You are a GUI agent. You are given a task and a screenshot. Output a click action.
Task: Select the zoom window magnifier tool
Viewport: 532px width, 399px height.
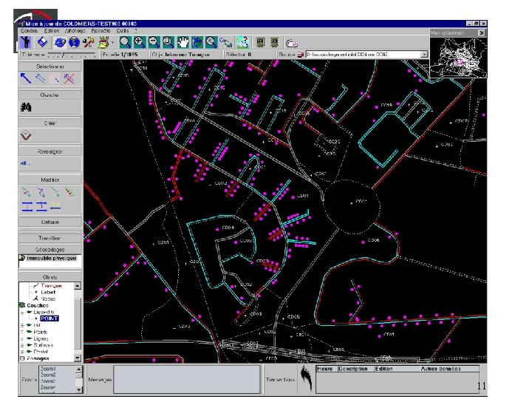tap(168, 43)
